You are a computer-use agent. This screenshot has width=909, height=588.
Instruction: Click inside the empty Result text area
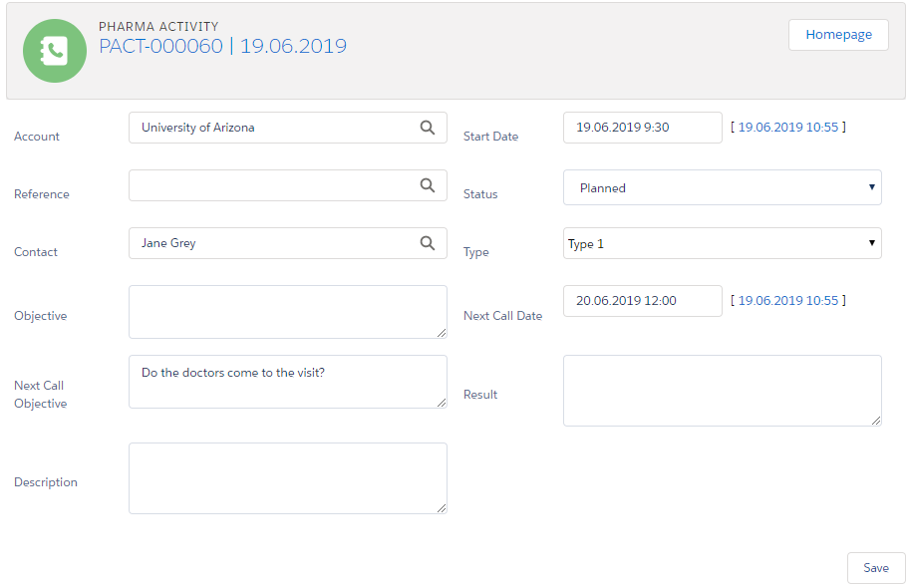(x=722, y=391)
